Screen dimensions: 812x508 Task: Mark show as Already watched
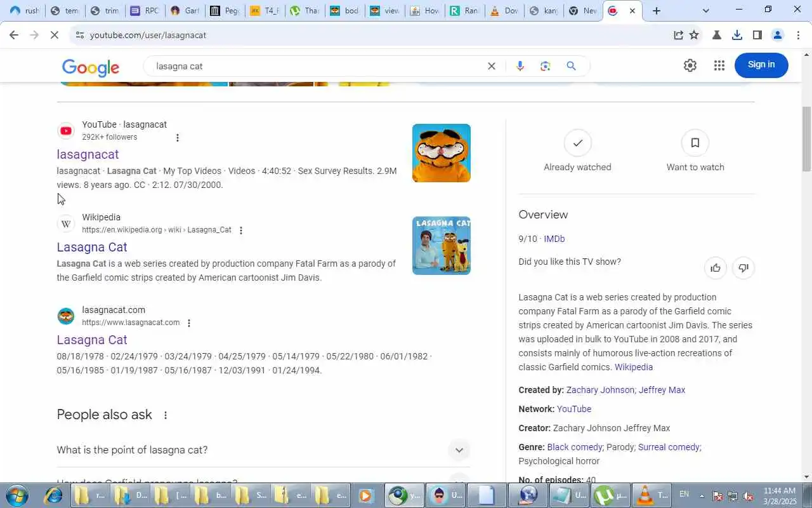tap(577, 151)
